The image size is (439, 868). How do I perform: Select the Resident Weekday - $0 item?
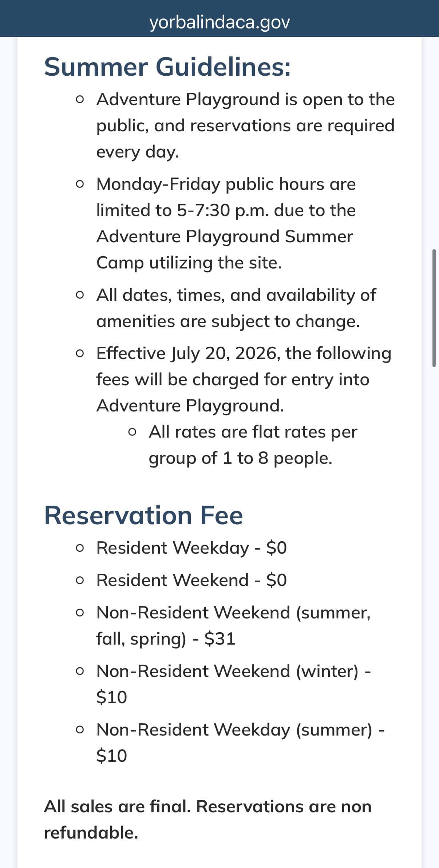[x=191, y=548]
